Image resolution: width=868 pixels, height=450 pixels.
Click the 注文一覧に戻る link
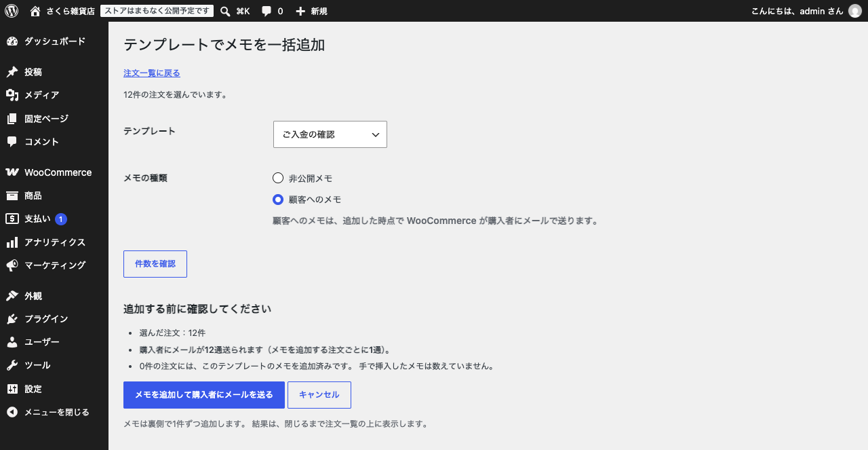(152, 73)
